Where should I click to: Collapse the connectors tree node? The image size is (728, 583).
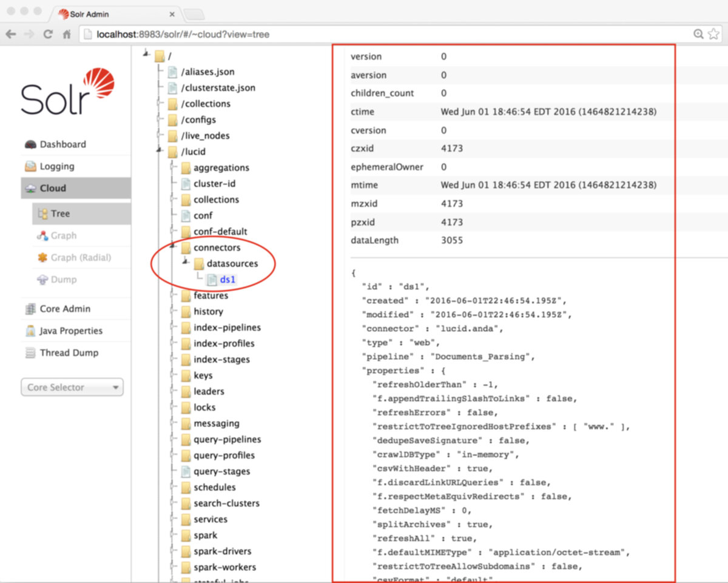(x=172, y=246)
